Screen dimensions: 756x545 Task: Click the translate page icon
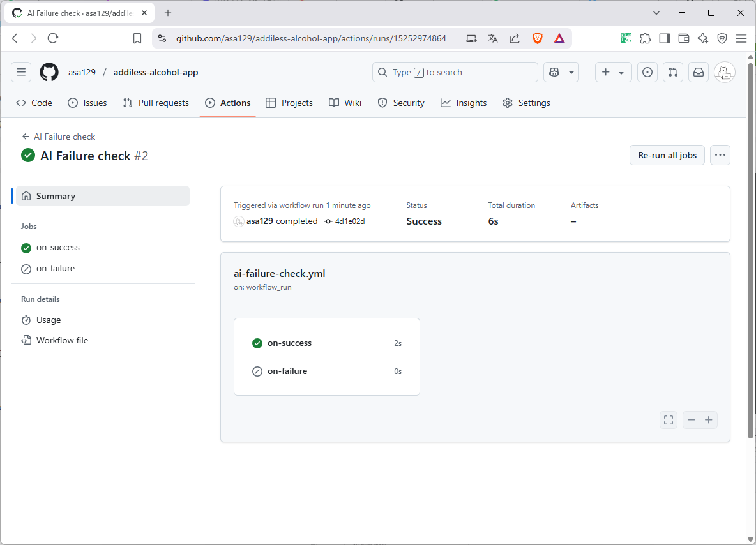[493, 38]
